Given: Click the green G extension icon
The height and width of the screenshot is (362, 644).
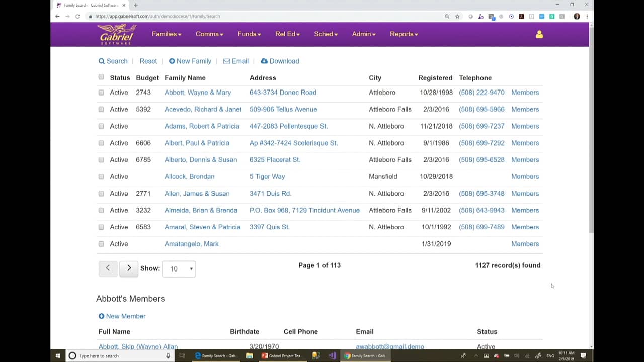Looking at the screenshot, I should point(552,16).
